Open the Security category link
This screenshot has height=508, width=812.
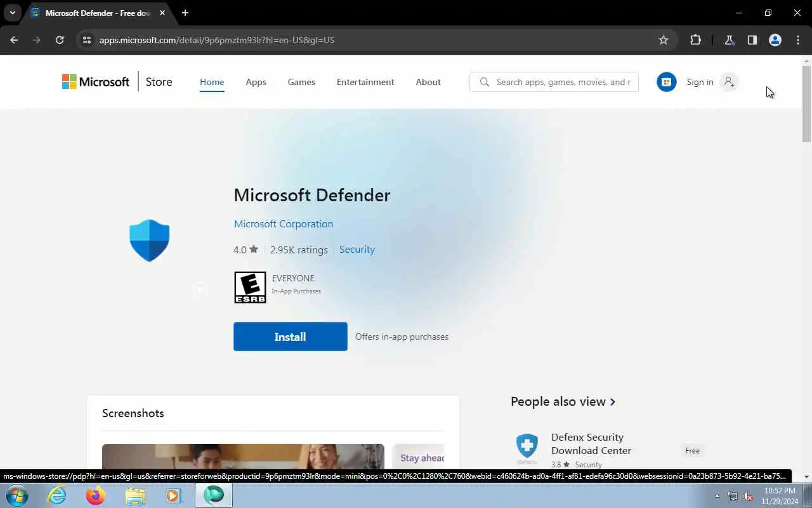pyautogui.click(x=357, y=250)
